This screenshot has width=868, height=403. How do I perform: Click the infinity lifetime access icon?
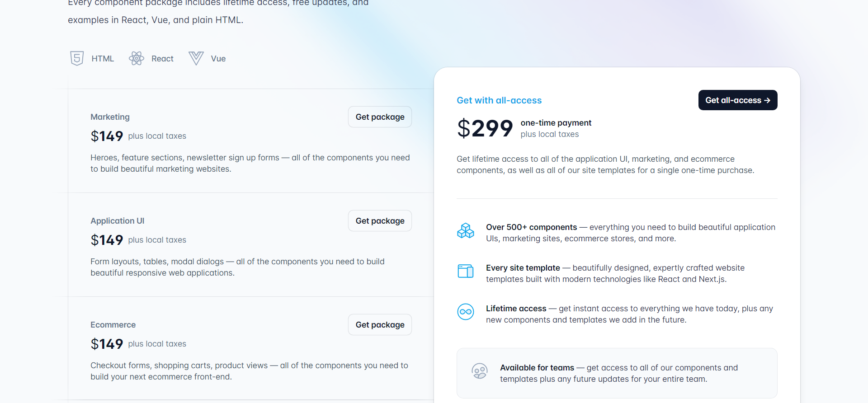[x=466, y=312]
